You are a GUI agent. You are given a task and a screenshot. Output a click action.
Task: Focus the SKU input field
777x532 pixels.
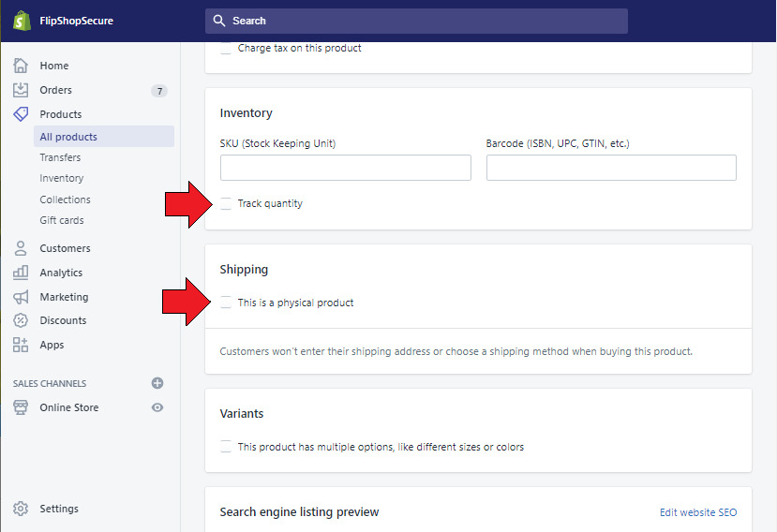coord(346,168)
